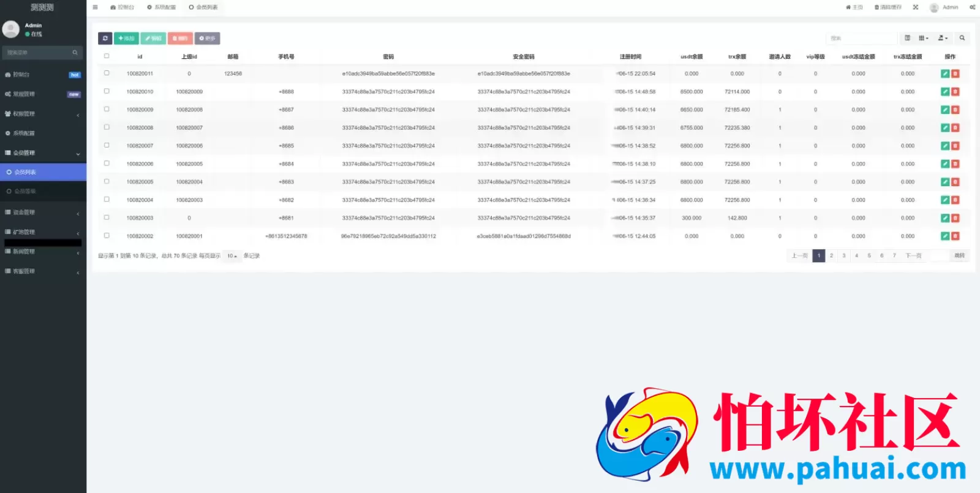Open 常规管理 in the sidebar
The image size is (980, 493).
tap(43, 94)
